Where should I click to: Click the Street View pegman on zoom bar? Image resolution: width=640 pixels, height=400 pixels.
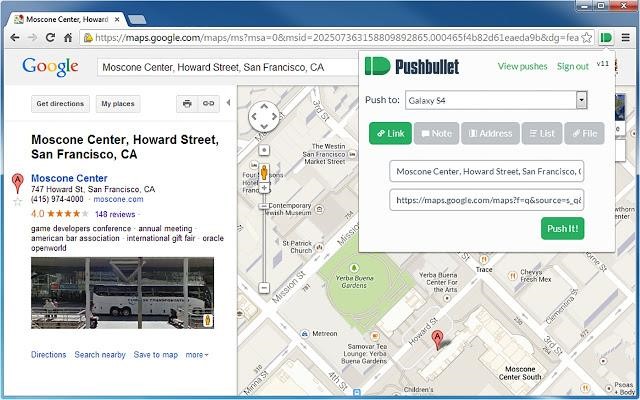264,172
